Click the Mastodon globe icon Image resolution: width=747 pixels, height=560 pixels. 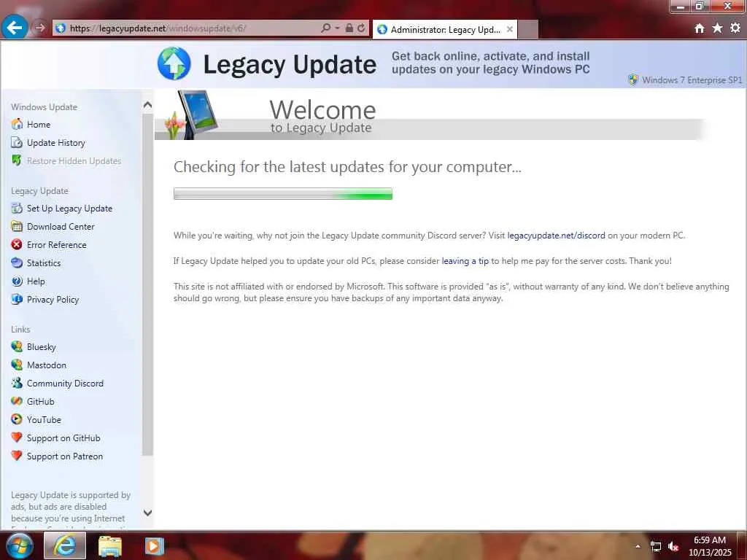[x=17, y=365]
